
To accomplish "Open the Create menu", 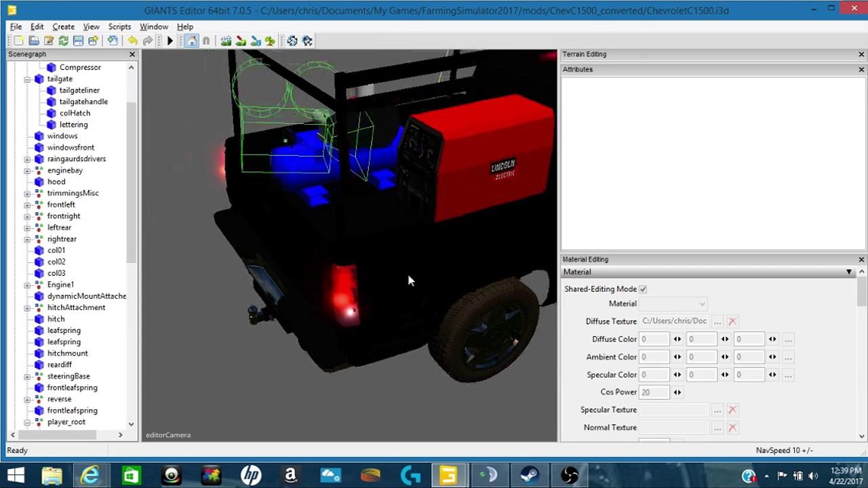I will pyautogui.click(x=63, y=26).
